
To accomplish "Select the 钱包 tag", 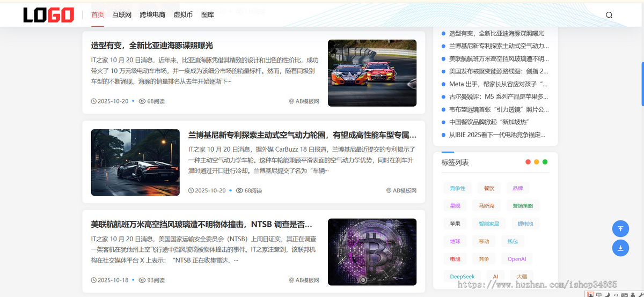I will pyautogui.click(x=513, y=241).
